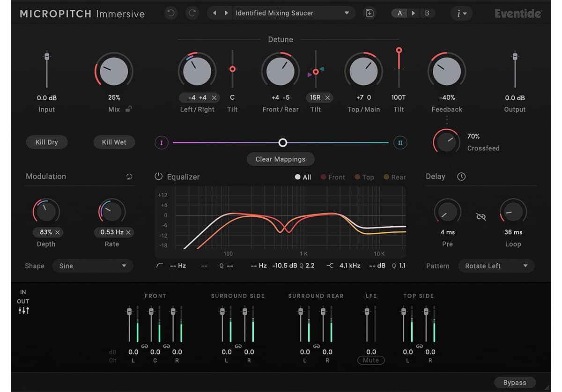Toggle the Equalizer power button
The height and width of the screenshot is (392, 562).
(158, 177)
